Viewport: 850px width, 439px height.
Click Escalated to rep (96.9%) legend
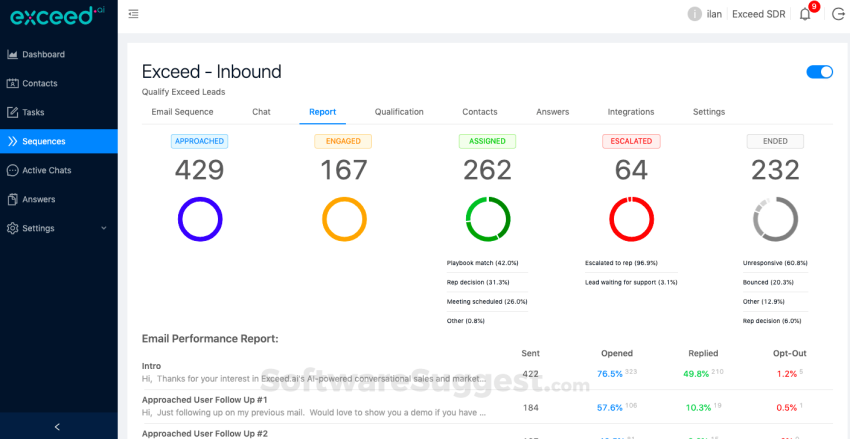point(621,263)
